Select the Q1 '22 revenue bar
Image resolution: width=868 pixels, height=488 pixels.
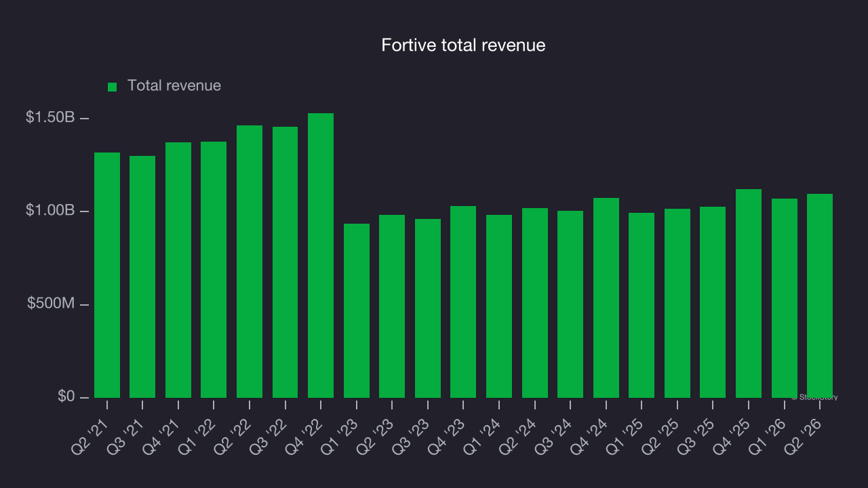tap(214, 270)
